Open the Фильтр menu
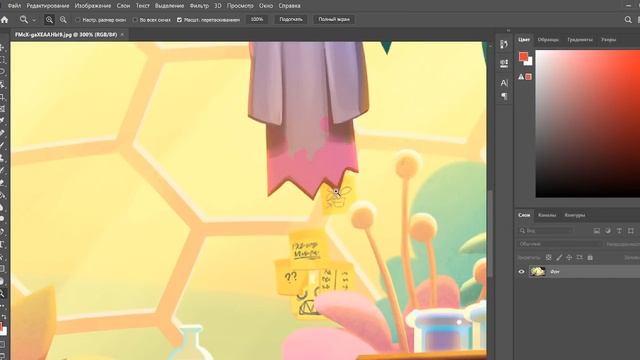Viewport: 640px width, 360px height. coord(199,6)
